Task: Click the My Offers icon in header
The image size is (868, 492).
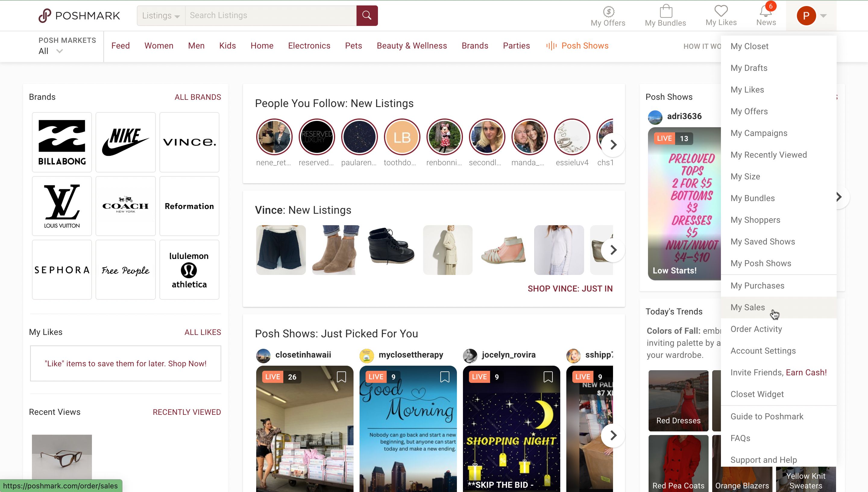Action: pos(608,15)
